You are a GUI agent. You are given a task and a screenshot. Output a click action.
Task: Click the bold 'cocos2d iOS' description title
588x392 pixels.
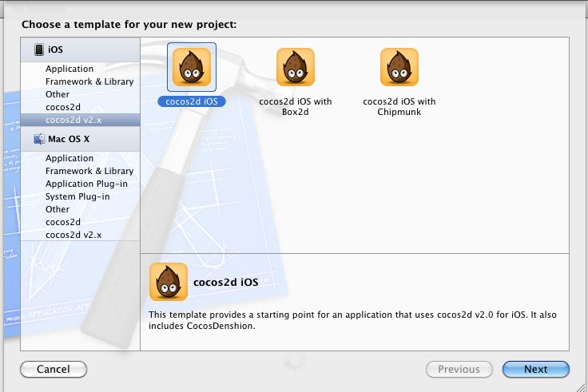(226, 282)
